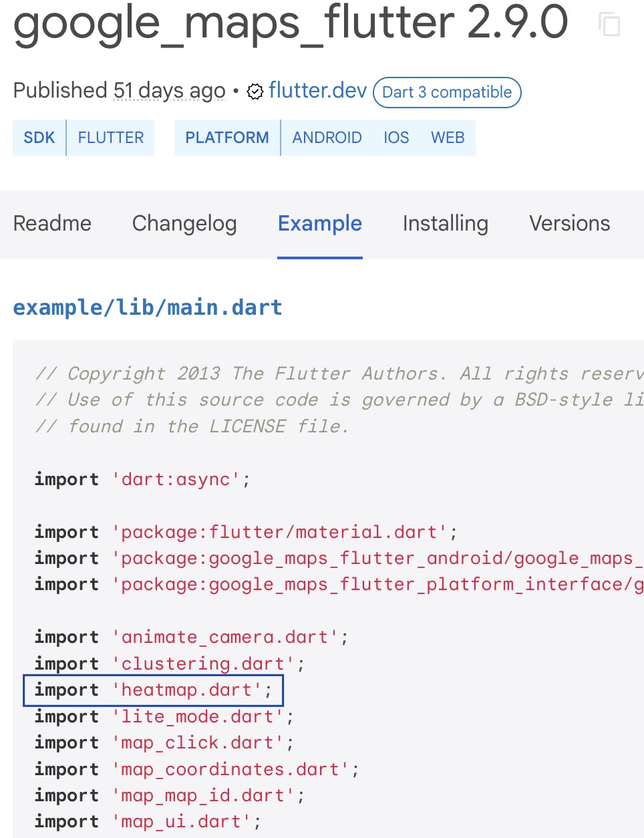Select the IOS platform tag
Image resolution: width=644 pixels, height=838 pixels.
(x=396, y=138)
